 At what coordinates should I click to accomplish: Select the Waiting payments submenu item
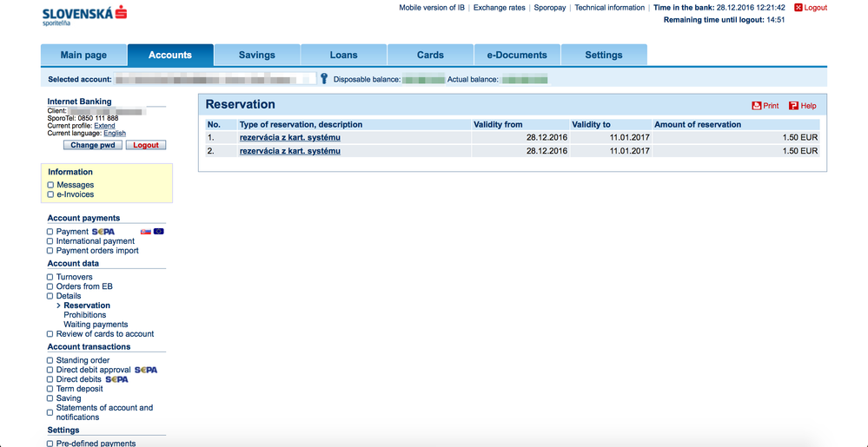[x=96, y=325]
